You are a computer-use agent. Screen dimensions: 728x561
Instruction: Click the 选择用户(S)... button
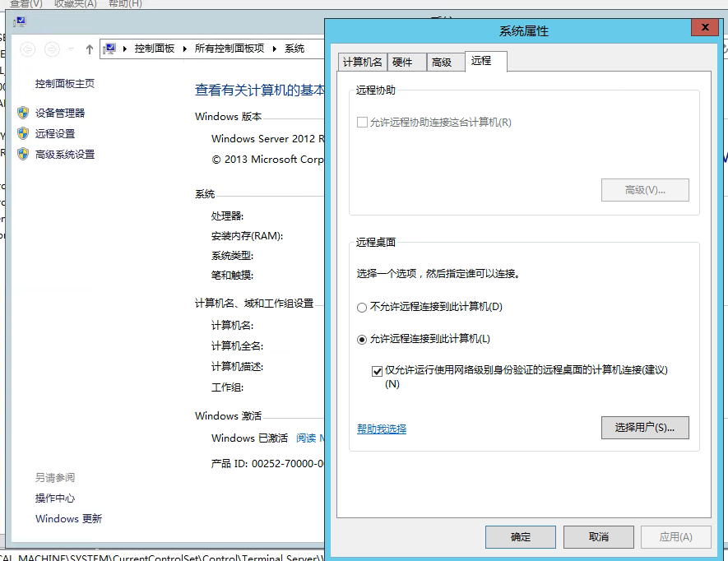(645, 427)
